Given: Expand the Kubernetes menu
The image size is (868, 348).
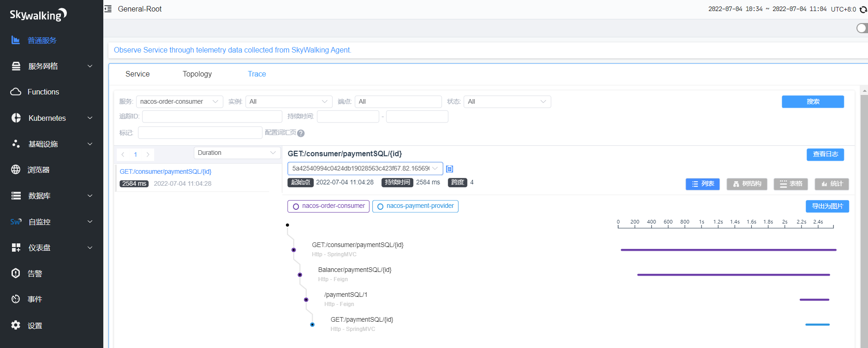Looking at the screenshot, I should tap(90, 118).
